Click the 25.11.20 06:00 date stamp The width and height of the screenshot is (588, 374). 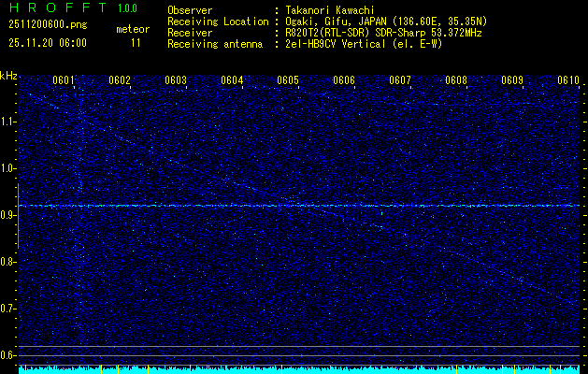tap(47, 43)
